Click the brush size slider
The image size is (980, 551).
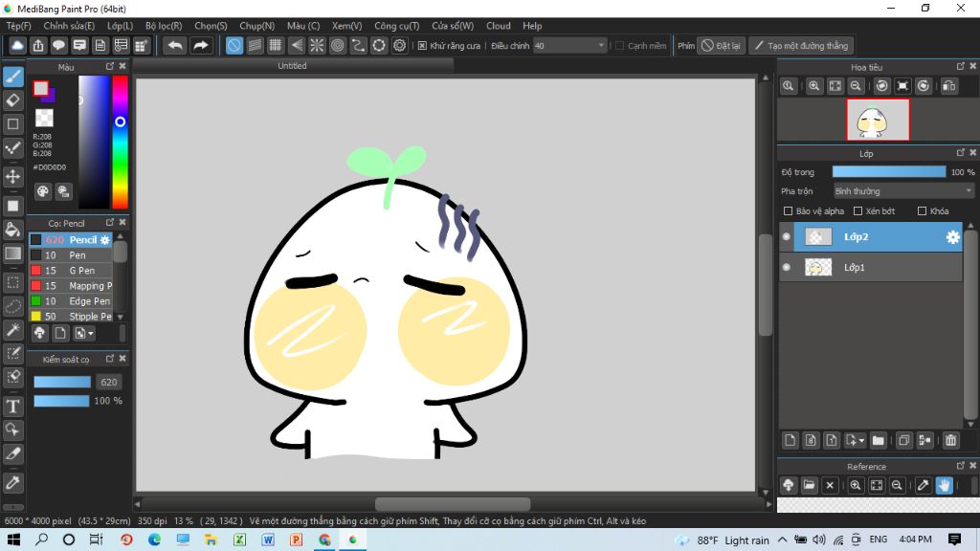(62, 383)
